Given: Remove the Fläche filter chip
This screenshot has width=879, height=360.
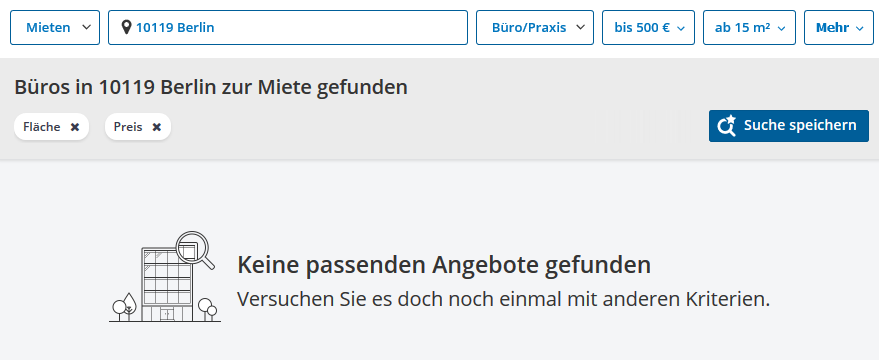Looking at the screenshot, I should coord(75,127).
